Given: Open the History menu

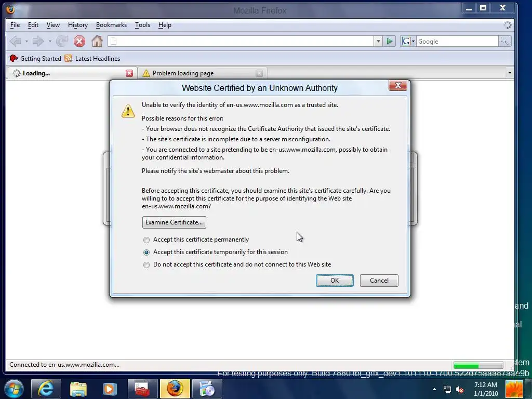Looking at the screenshot, I should (x=78, y=25).
